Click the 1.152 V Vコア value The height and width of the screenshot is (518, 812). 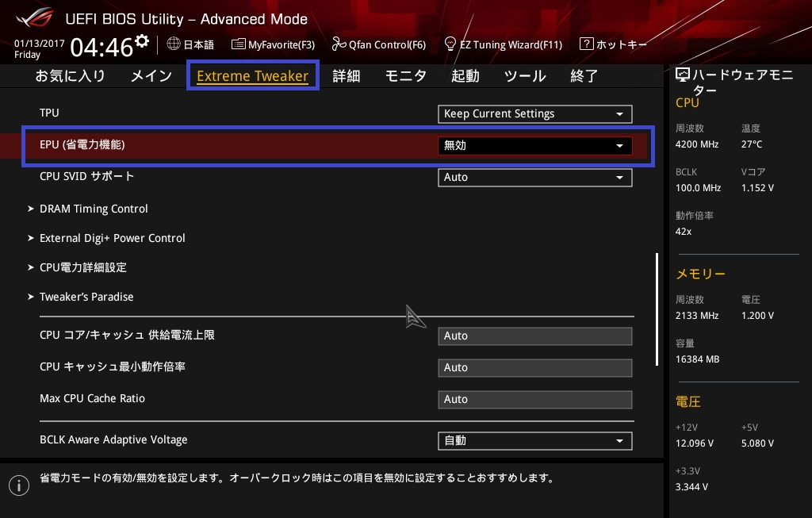tap(757, 188)
